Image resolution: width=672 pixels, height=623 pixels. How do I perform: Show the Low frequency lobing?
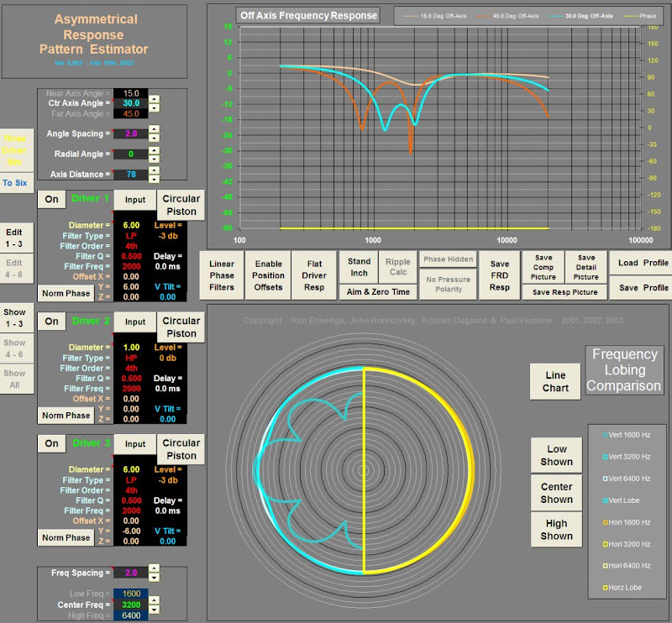(x=556, y=456)
